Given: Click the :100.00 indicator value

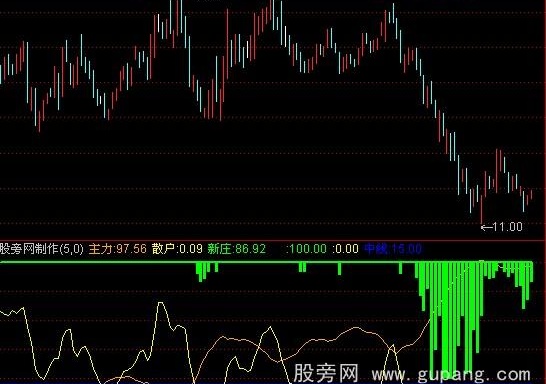Looking at the screenshot, I should [x=306, y=249].
